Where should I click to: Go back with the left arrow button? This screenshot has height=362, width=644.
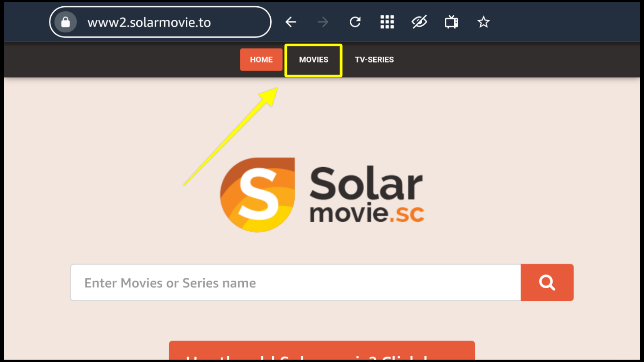click(x=291, y=22)
